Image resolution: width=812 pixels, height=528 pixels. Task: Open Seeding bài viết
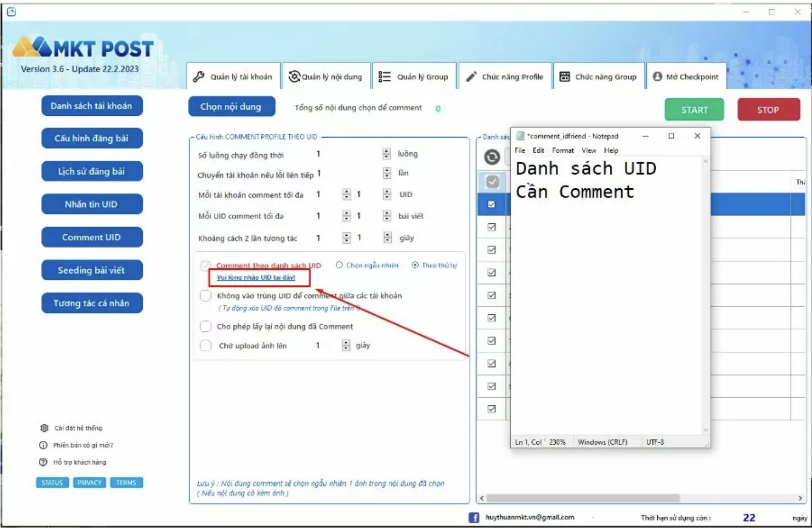92,270
